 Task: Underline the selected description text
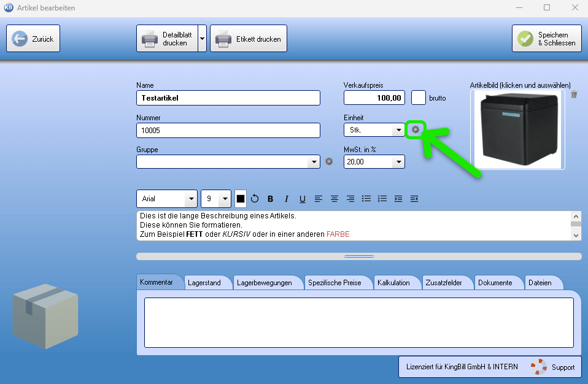302,199
